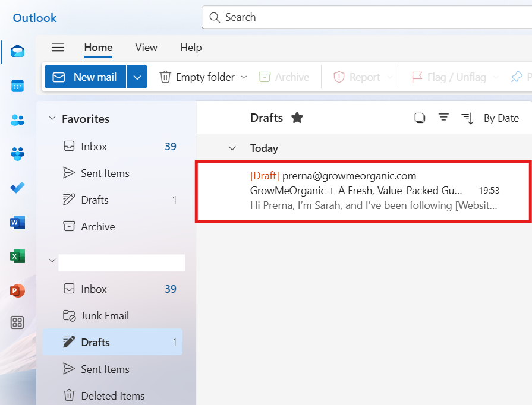The width and height of the screenshot is (532, 405).
Task: Compose with the New mail button
Action: (x=85, y=77)
